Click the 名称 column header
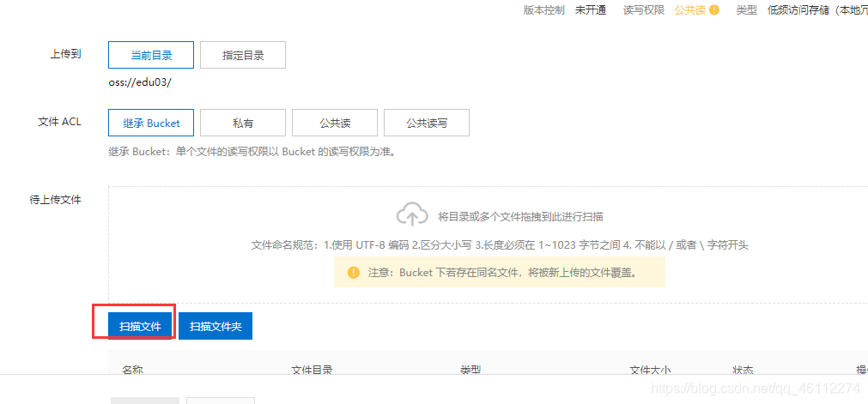 coord(133,371)
